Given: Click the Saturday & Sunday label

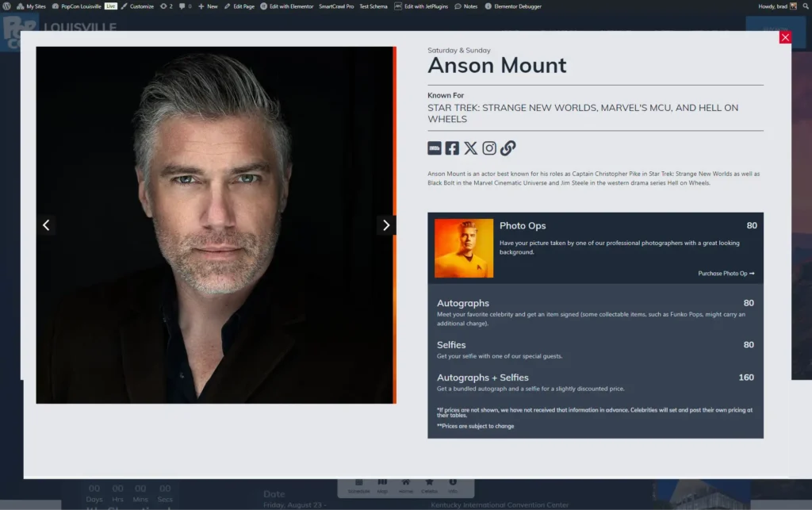Looking at the screenshot, I should point(459,50).
